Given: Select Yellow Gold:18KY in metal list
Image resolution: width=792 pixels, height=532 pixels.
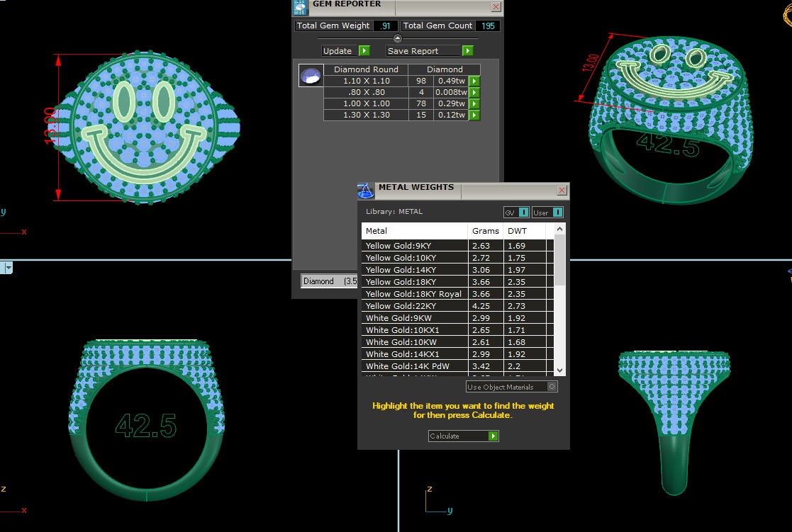Looking at the screenshot, I should tap(414, 282).
